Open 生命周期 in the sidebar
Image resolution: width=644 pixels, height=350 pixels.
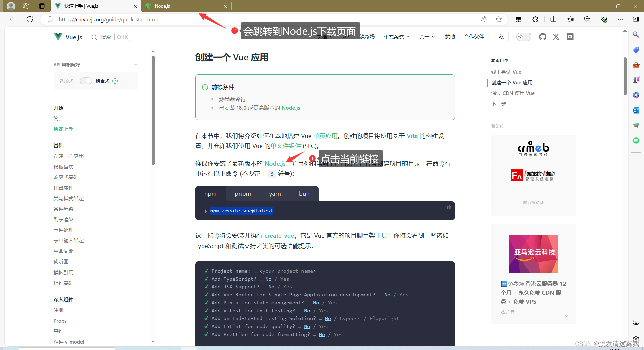(x=63, y=251)
